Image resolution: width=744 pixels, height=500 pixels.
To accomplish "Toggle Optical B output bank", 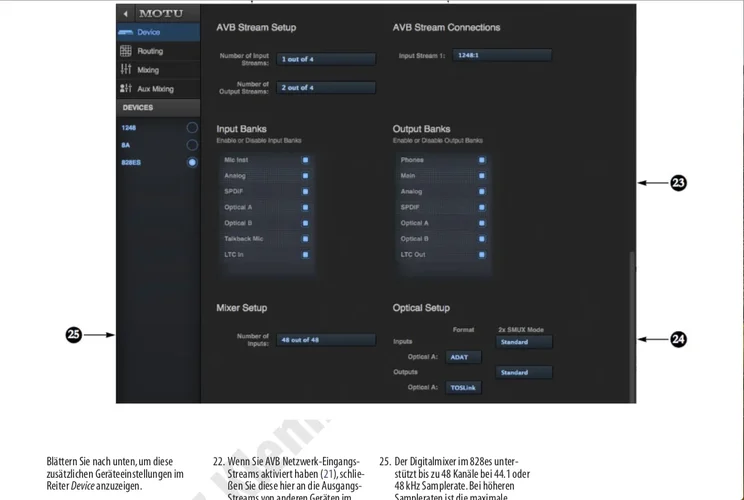I will click(x=482, y=239).
